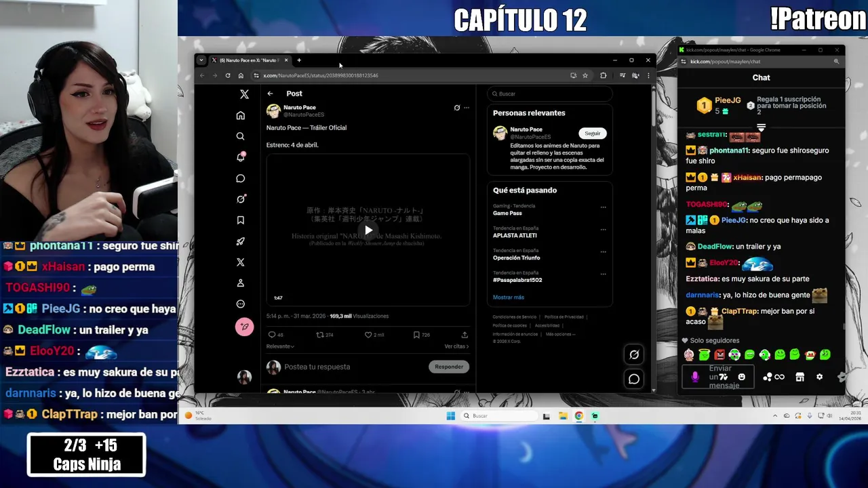The image size is (868, 488).
Task: Click the 7TV icon in chat input
Action: 724,377
